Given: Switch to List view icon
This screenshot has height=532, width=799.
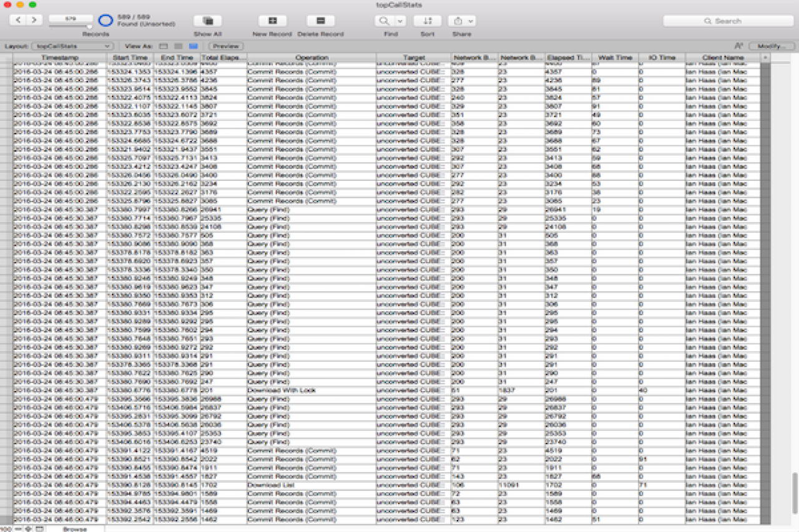Looking at the screenshot, I should coord(179,46).
